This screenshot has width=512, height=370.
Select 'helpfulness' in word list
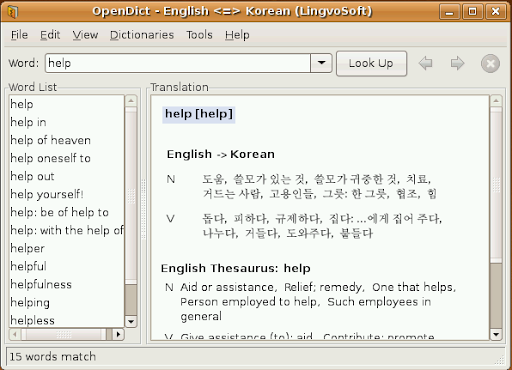click(67, 284)
